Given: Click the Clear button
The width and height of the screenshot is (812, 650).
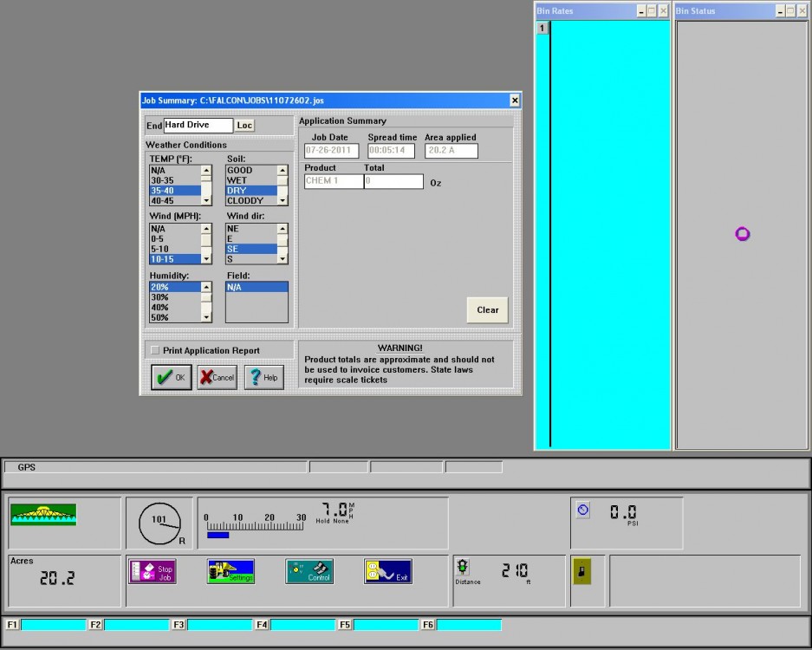Looking at the screenshot, I should [x=487, y=310].
